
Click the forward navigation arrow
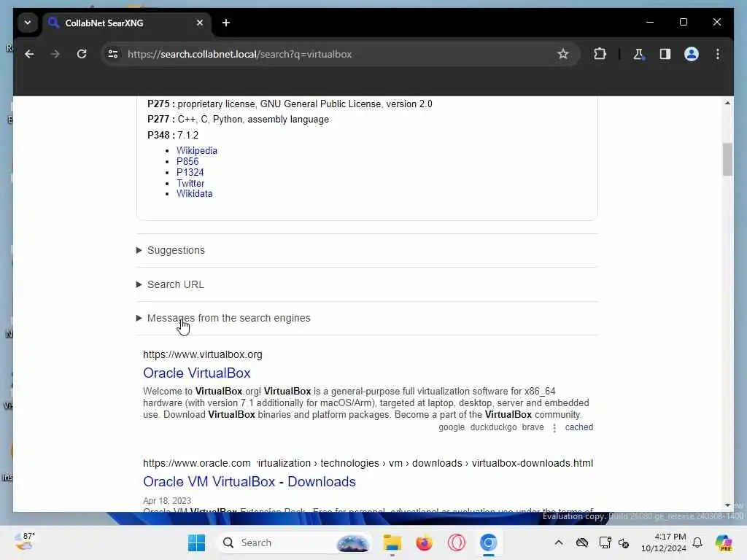pos(55,54)
